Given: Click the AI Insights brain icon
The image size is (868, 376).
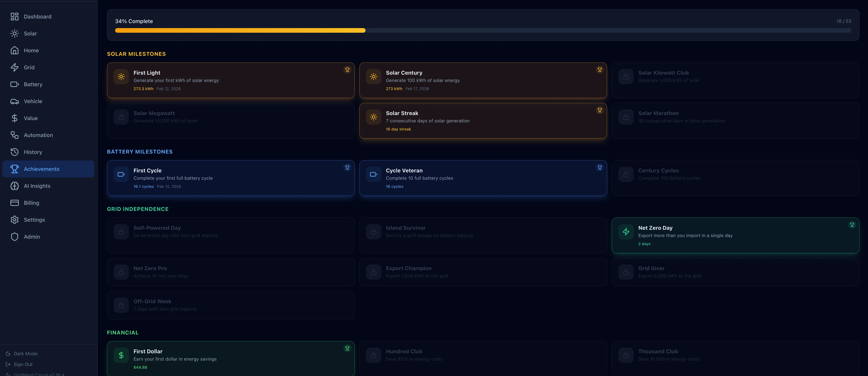Looking at the screenshot, I should [14, 186].
